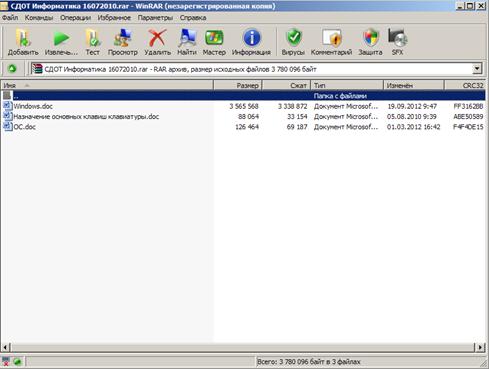Image resolution: width=489 pixels, height=369 pixels.
Task: Open the Избранное menu
Action: coord(114,18)
